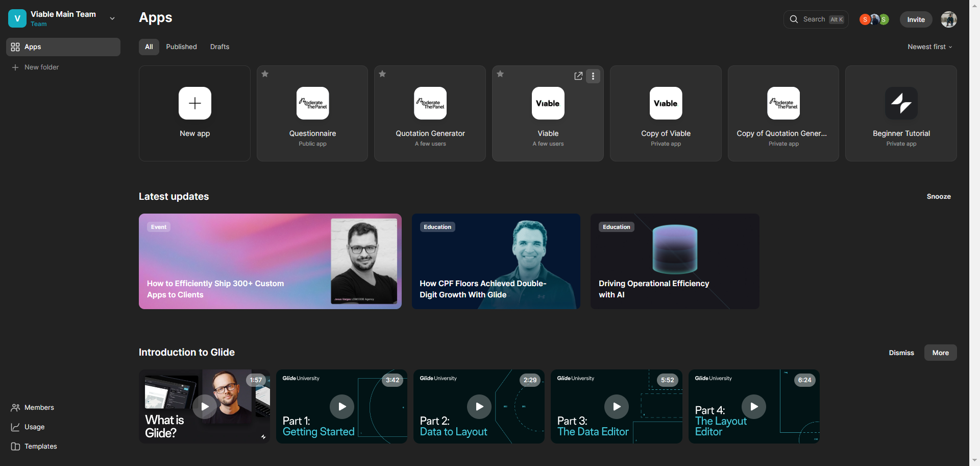Click the Search field
The width and height of the screenshot is (980, 466).
pos(816,19)
